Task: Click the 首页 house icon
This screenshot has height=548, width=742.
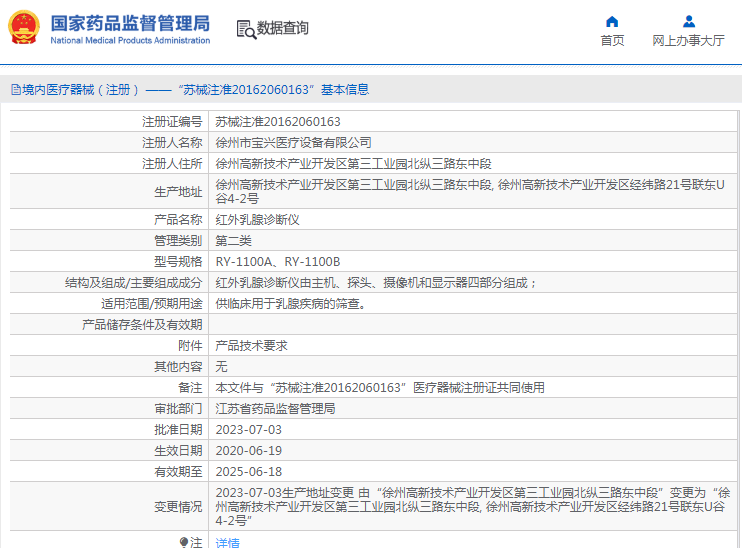Action: point(612,21)
